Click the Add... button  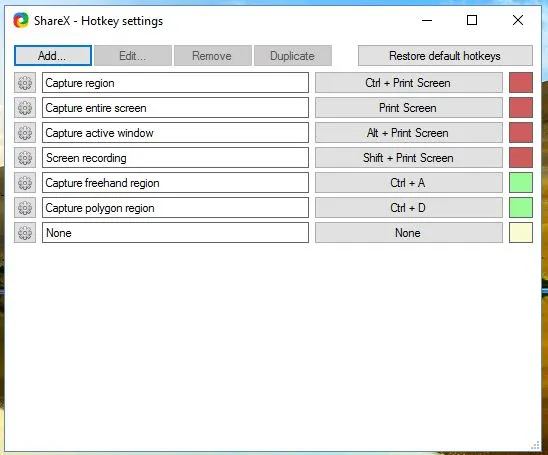53,56
